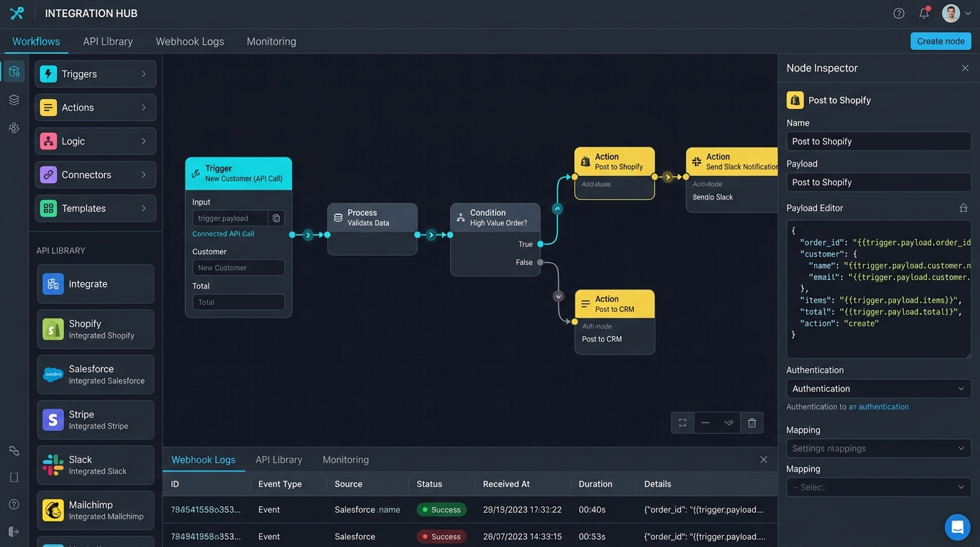This screenshot has height=547, width=980.
Task: Expand the Templates category
Action: tap(95, 209)
